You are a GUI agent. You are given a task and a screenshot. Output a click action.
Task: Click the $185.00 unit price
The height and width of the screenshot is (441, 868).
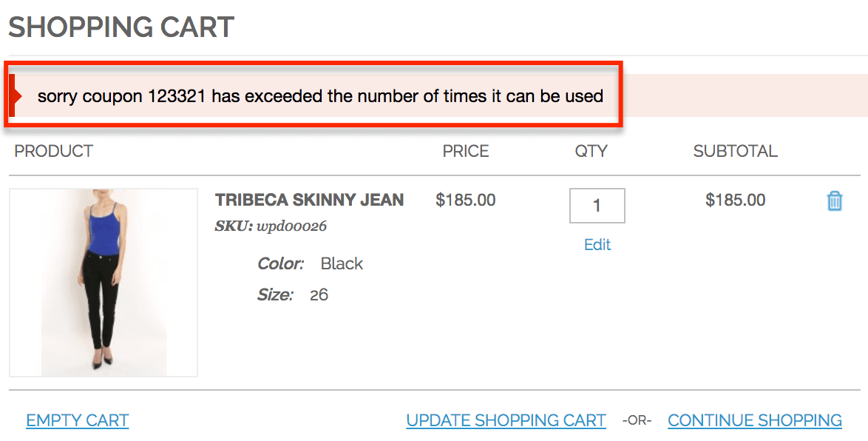pyautogui.click(x=466, y=200)
